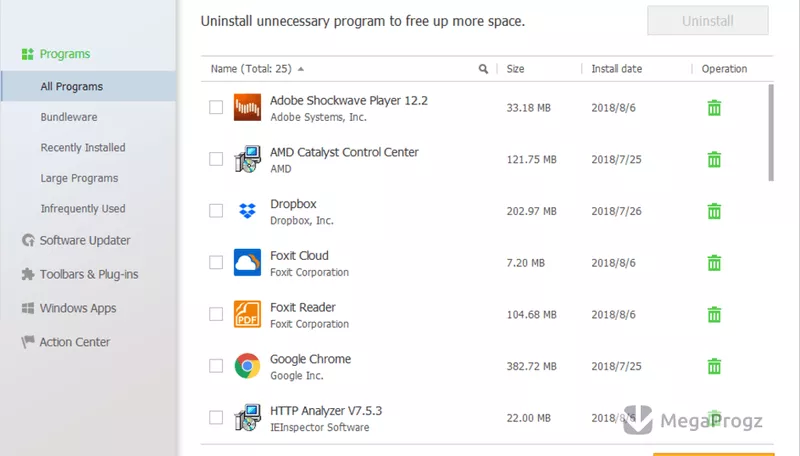Switch to the Bundleware category

69,117
